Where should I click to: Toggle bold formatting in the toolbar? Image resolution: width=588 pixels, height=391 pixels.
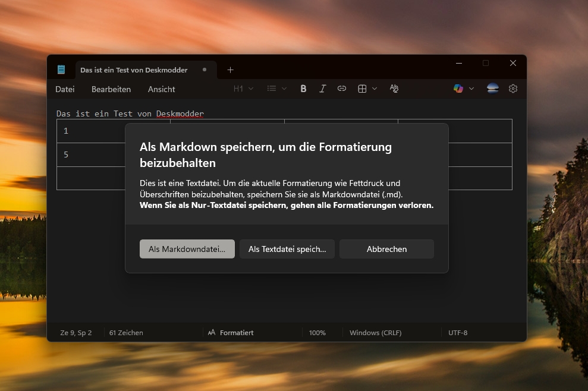pyautogui.click(x=303, y=89)
